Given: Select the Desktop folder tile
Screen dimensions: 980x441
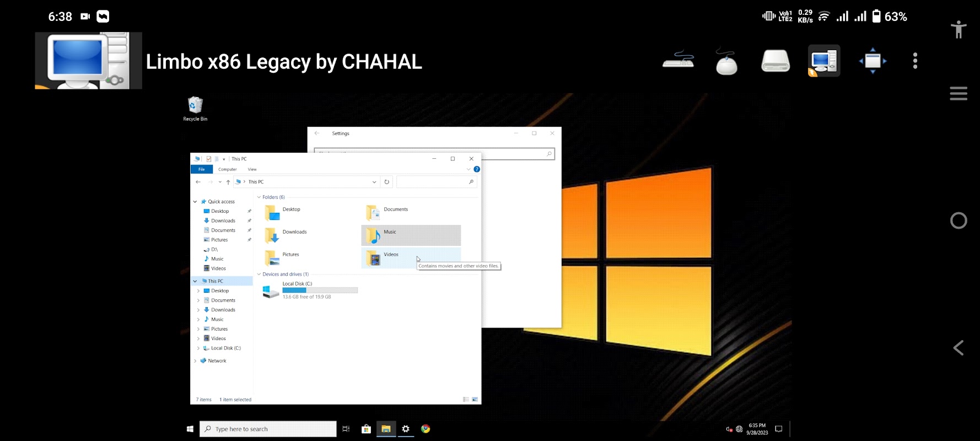Looking at the screenshot, I should click(310, 212).
